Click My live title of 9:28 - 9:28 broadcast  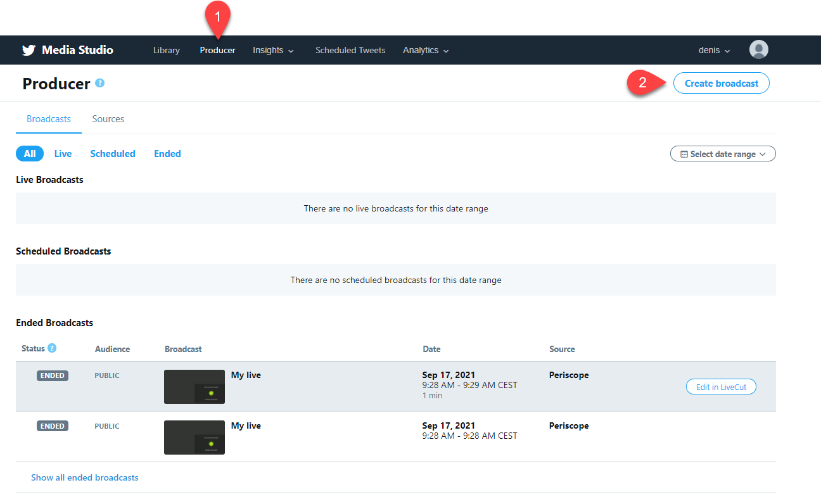pyautogui.click(x=246, y=425)
